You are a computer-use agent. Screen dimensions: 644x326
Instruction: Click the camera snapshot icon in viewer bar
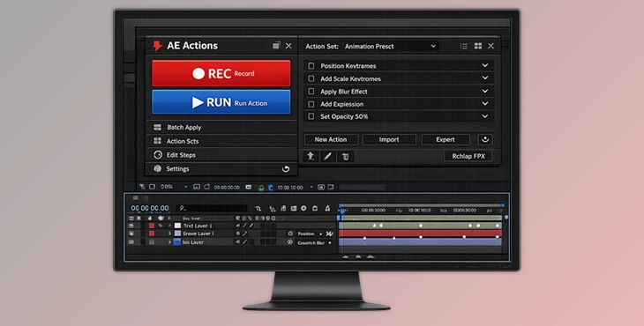249,187
